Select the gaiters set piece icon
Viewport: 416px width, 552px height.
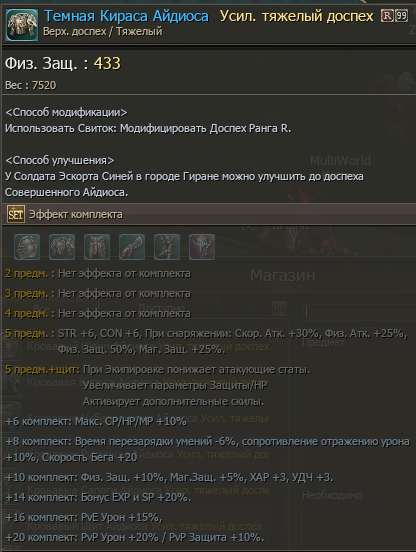pos(97,247)
